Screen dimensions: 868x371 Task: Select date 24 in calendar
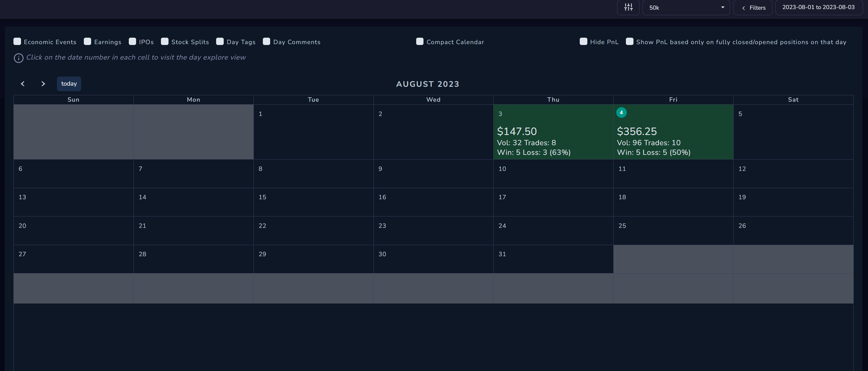click(502, 226)
